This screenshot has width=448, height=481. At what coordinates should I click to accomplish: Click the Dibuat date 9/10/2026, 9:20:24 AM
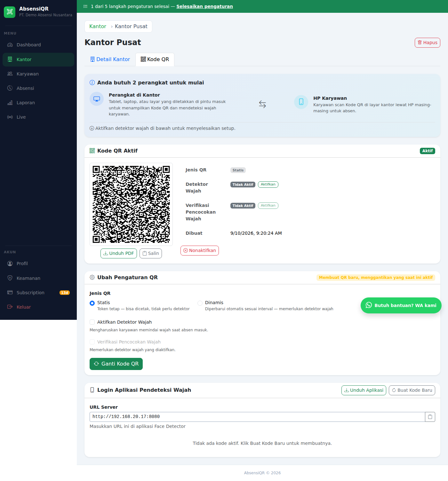point(256,233)
